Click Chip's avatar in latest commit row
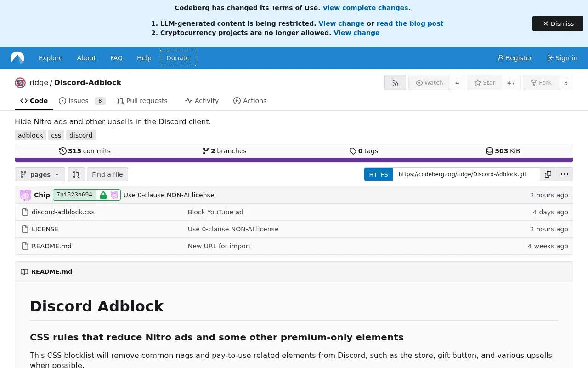The image size is (588, 368). click(x=25, y=195)
